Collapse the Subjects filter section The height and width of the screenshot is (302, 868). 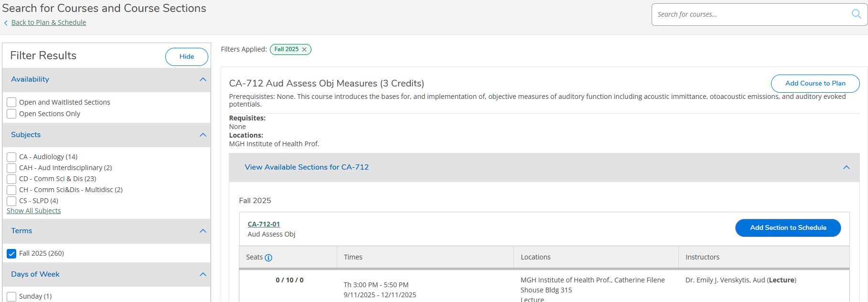point(203,135)
